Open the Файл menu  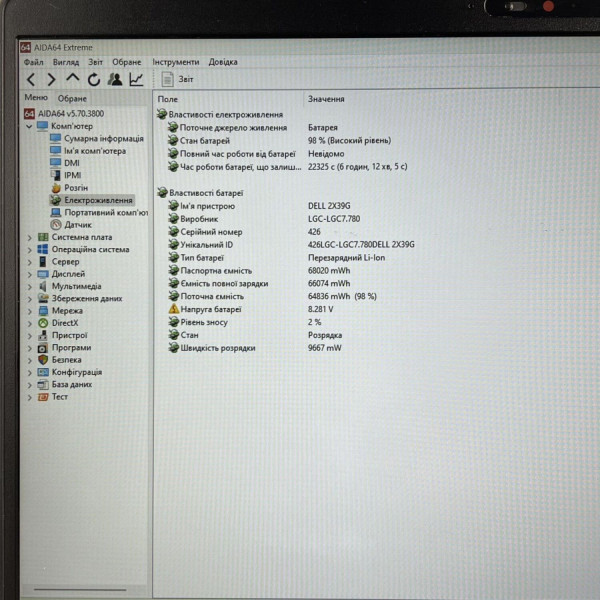pyautogui.click(x=34, y=62)
